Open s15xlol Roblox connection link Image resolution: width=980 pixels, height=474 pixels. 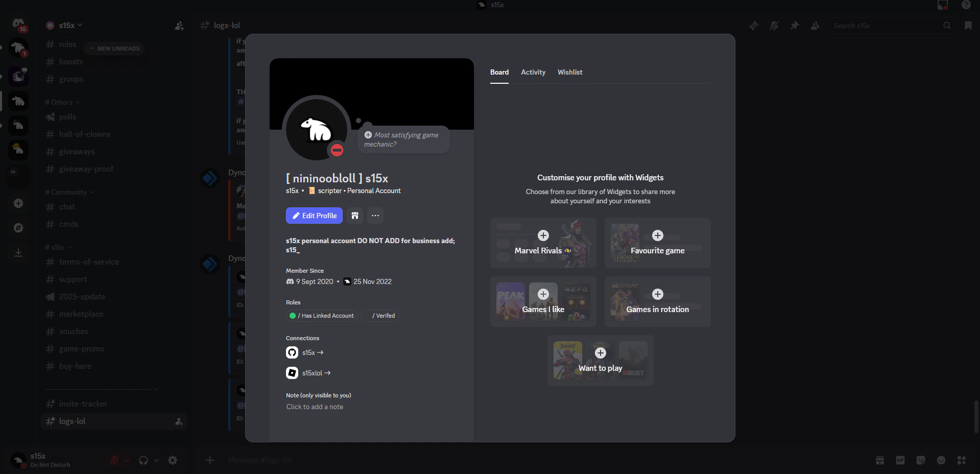click(x=316, y=373)
